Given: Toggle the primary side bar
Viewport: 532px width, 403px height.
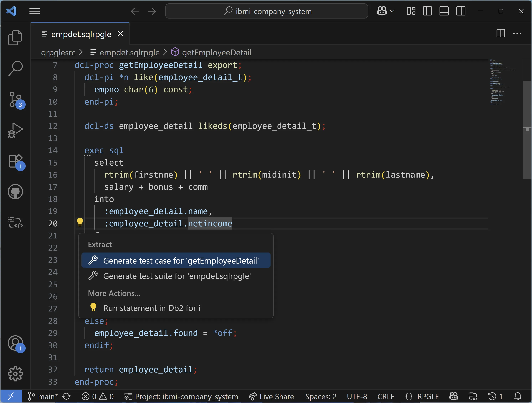Looking at the screenshot, I should point(427,11).
